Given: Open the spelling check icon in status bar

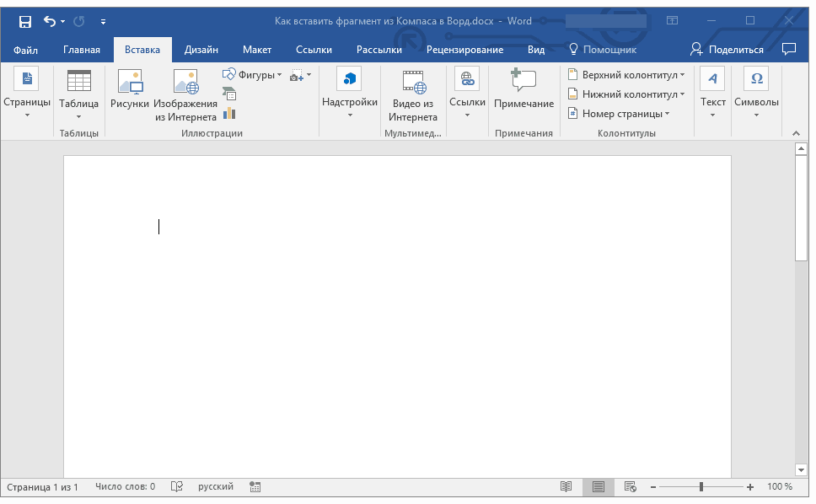Looking at the screenshot, I should coord(177,487).
